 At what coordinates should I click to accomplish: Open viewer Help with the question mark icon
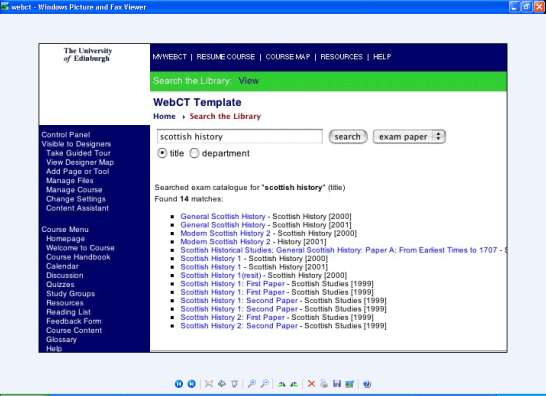point(367,384)
